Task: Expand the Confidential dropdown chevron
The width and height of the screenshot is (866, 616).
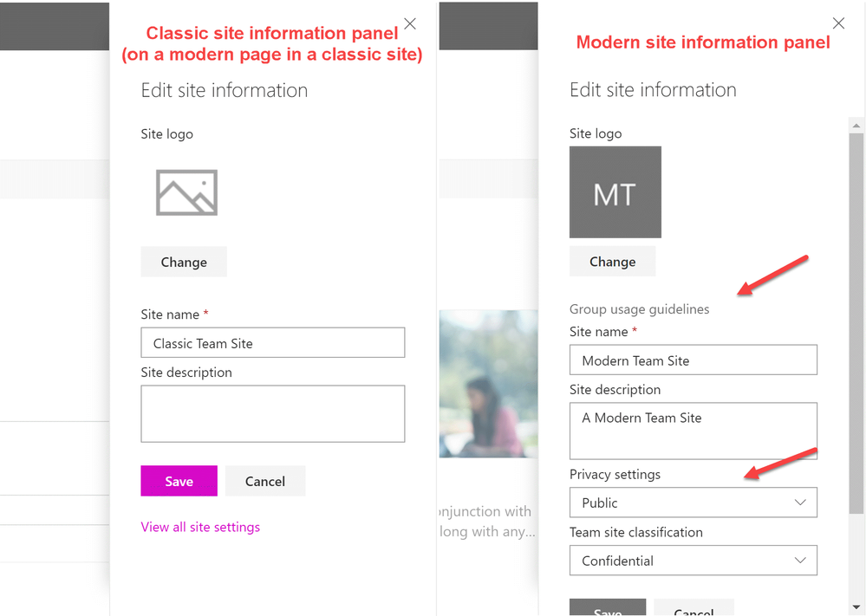Action: click(800, 561)
